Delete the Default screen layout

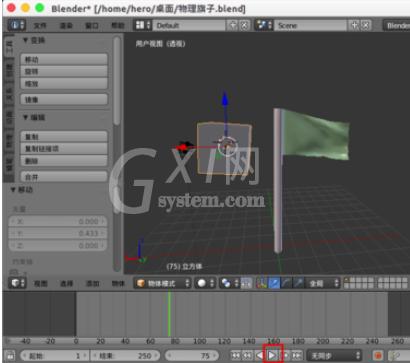pos(245,25)
